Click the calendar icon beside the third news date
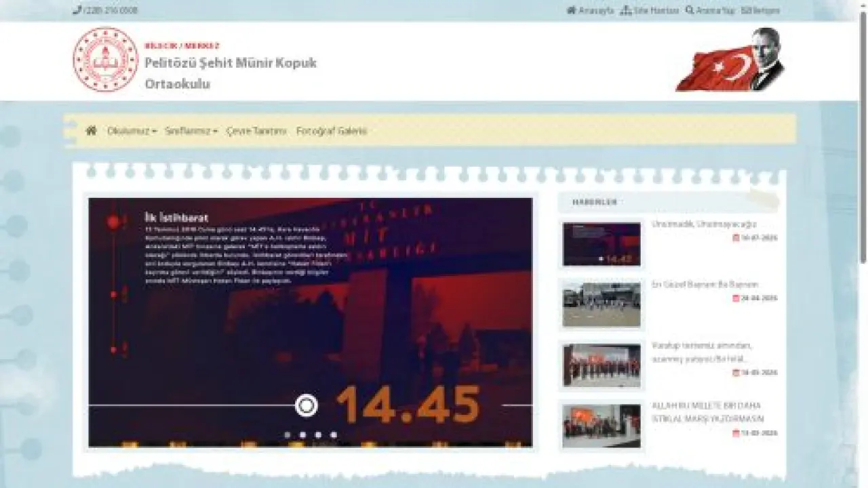 (736, 373)
